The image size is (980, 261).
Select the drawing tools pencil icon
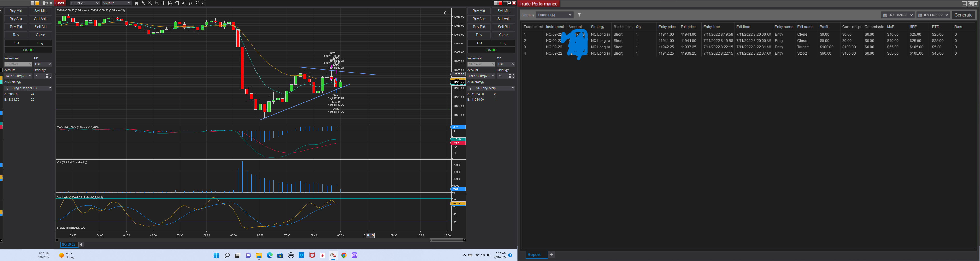click(144, 3)
